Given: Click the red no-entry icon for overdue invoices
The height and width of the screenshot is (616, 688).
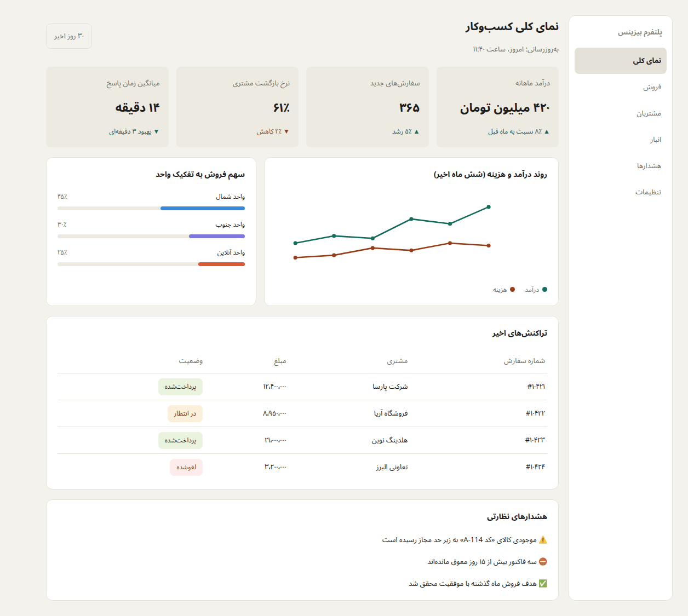Looking at the screenshot, I should (543, 562).
